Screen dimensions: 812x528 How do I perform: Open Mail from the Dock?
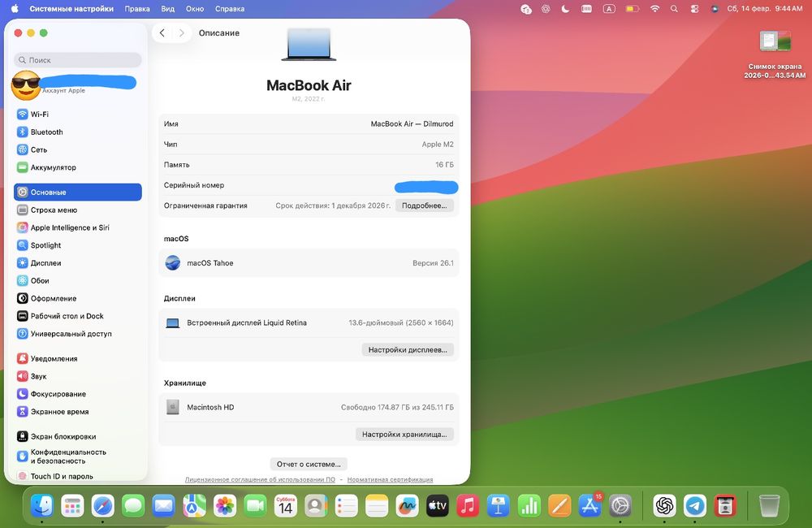pos(164,506)
